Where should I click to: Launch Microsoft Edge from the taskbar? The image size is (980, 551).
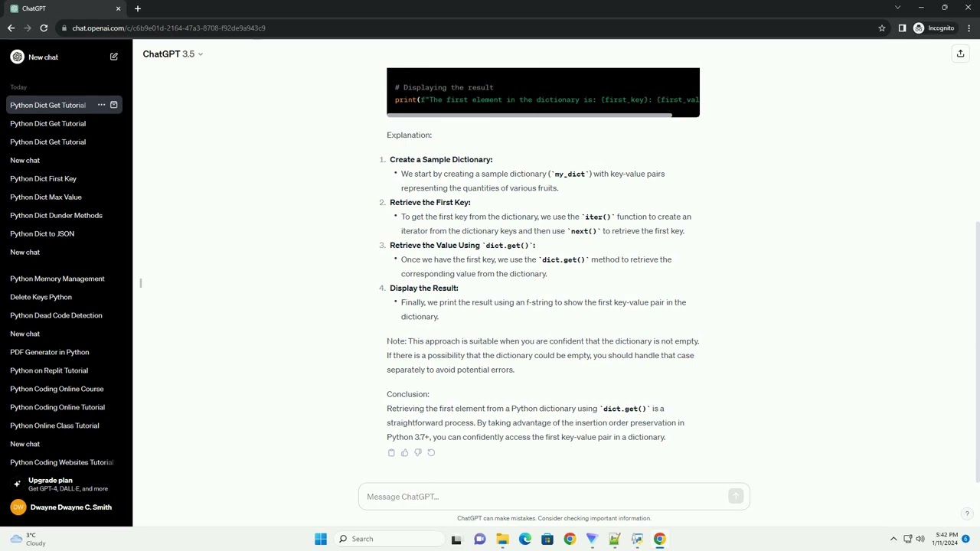click(x=525, y=539)
